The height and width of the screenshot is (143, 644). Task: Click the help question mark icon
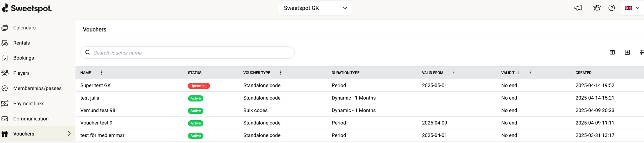coord(612,8)
